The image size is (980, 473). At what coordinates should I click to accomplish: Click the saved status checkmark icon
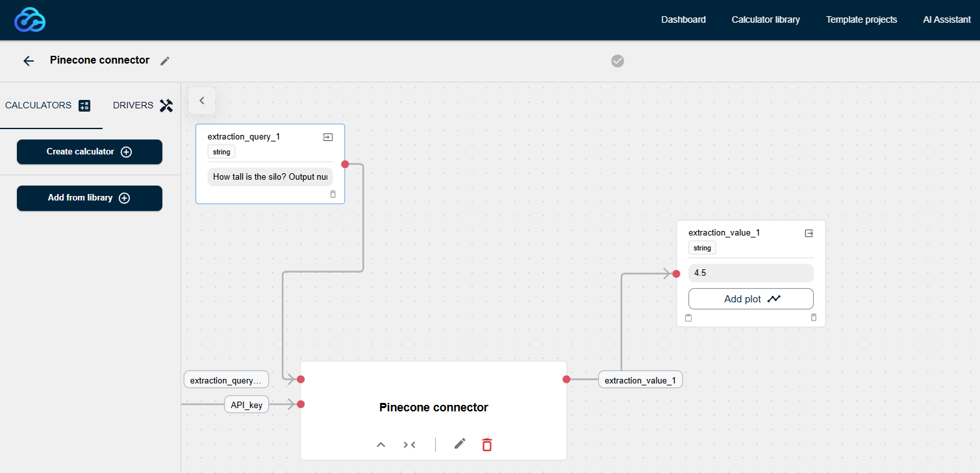pyautogui.click(x=618, y=61)
